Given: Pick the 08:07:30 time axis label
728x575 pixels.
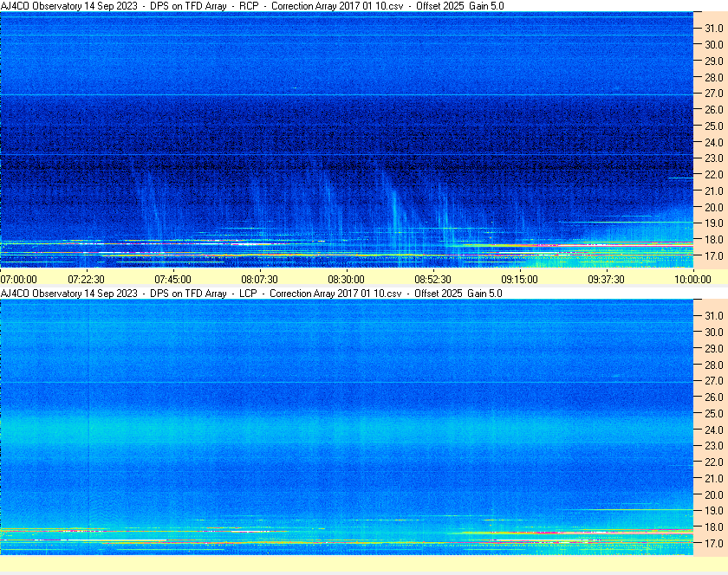Looking at the screenshot, I should (260, 279).
